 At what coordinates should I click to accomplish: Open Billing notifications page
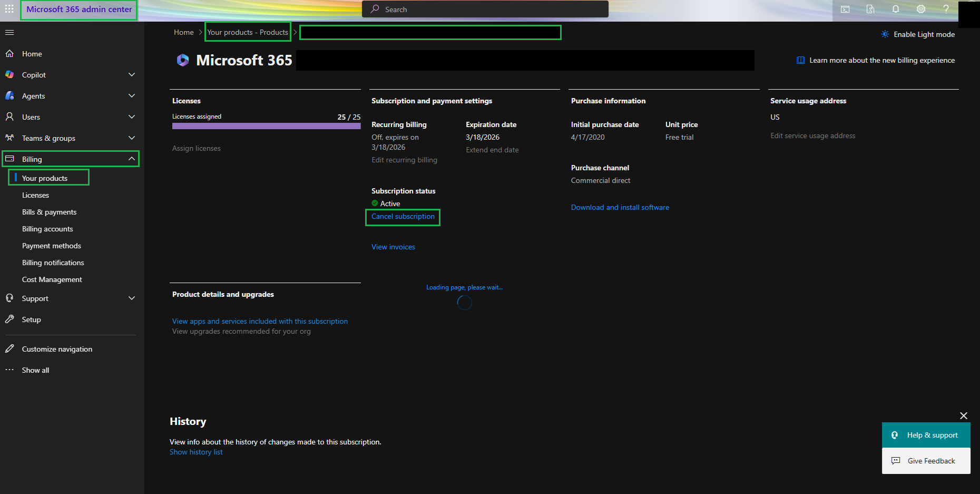point(53,263)
